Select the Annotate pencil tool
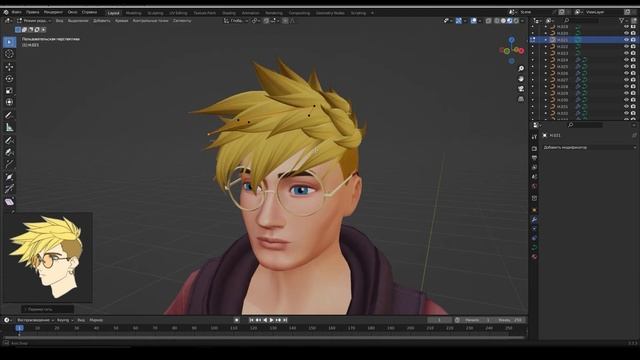640x360 pixels. (x=9, y=115)
